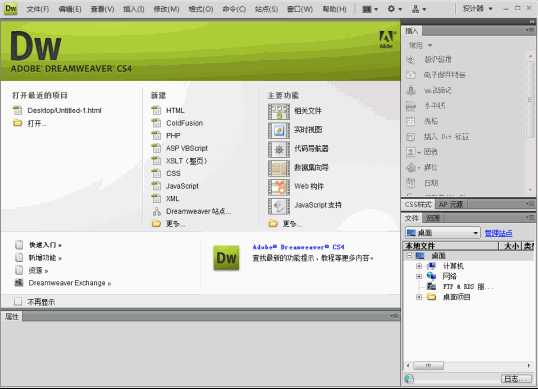Image resolution: width=538 pixels, height=389 pixels.
Task: Click the Files panel horizontal scrollbar thumb
Action: (x=428, y=366)
